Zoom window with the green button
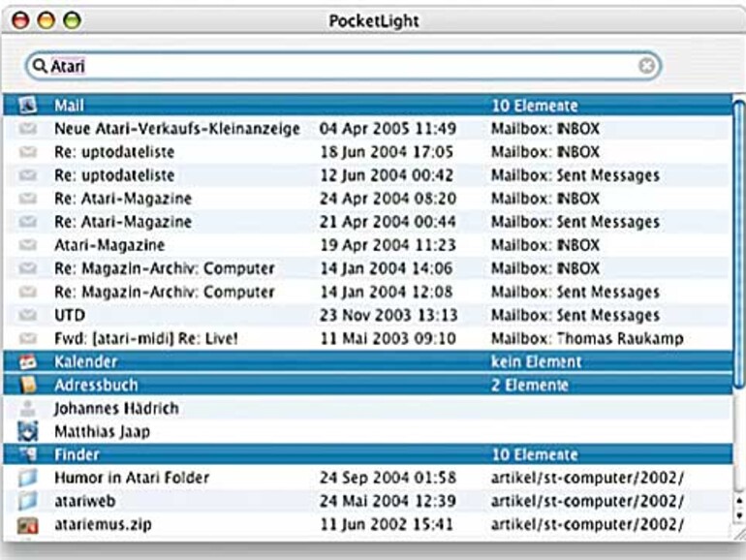The image size is (746, 560). coord(73,20)
